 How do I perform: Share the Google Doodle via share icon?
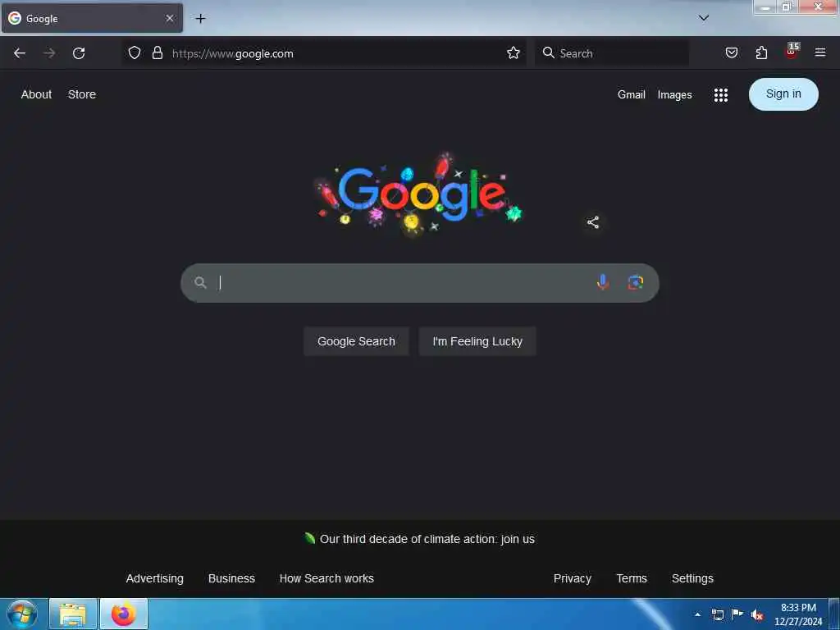(592, 222)
